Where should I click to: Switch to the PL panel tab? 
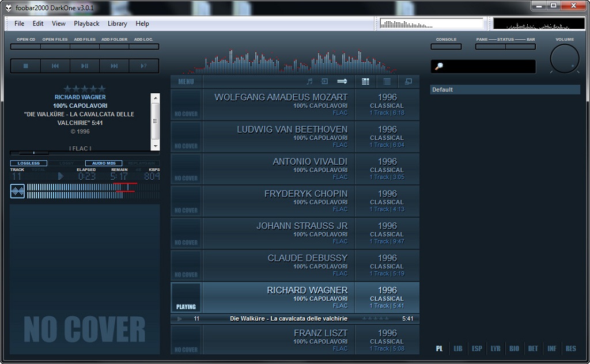pos(439,348)
